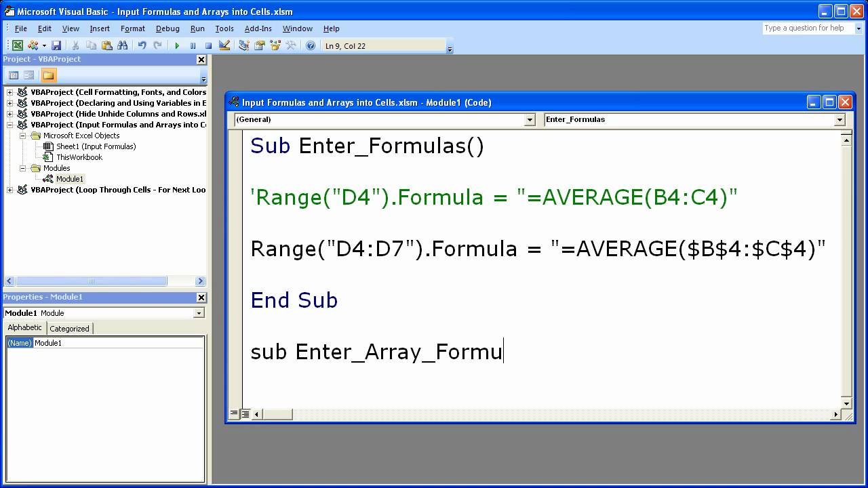Click the Copy icon in toolbar

pyautogui.click(x=91, y=45)
